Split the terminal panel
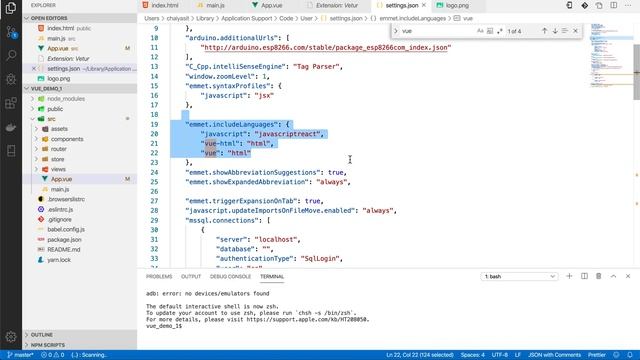 [x=584, y=276]
